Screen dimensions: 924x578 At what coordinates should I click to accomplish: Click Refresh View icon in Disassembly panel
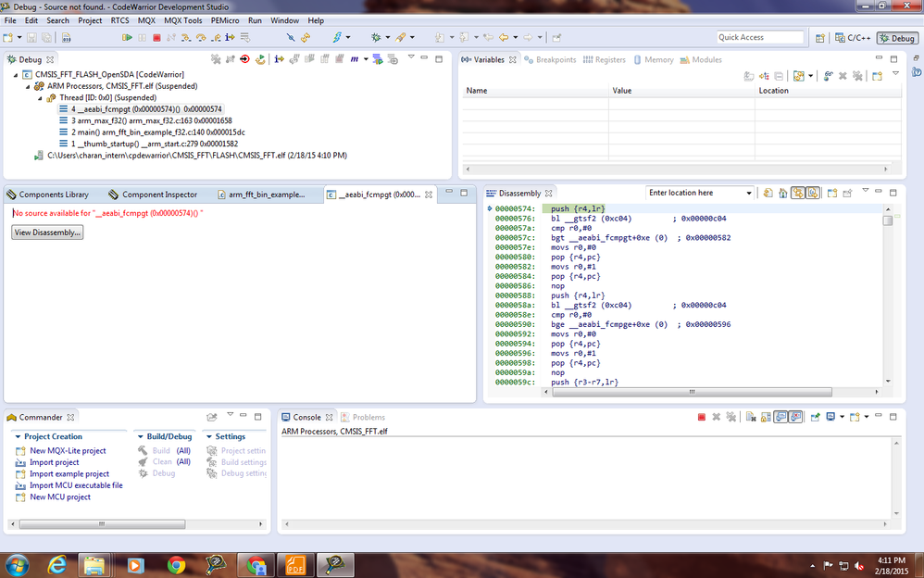(768, 193)
